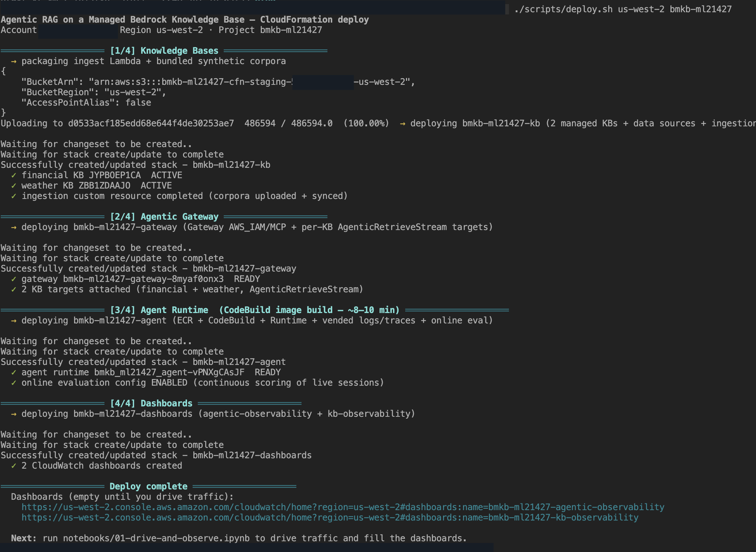Click the '2 CloudWatch dashboards created' line
The width and height of the screenshot is (756, 552).
click(97, 466)
